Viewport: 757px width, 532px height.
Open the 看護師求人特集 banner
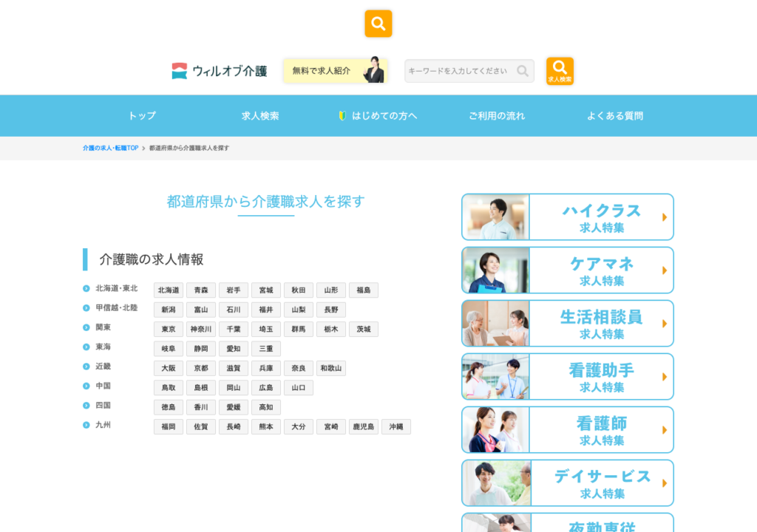pos(568,429)
